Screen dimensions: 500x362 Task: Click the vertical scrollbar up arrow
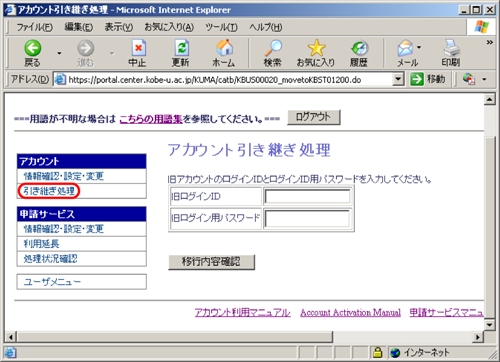point(489,99)
